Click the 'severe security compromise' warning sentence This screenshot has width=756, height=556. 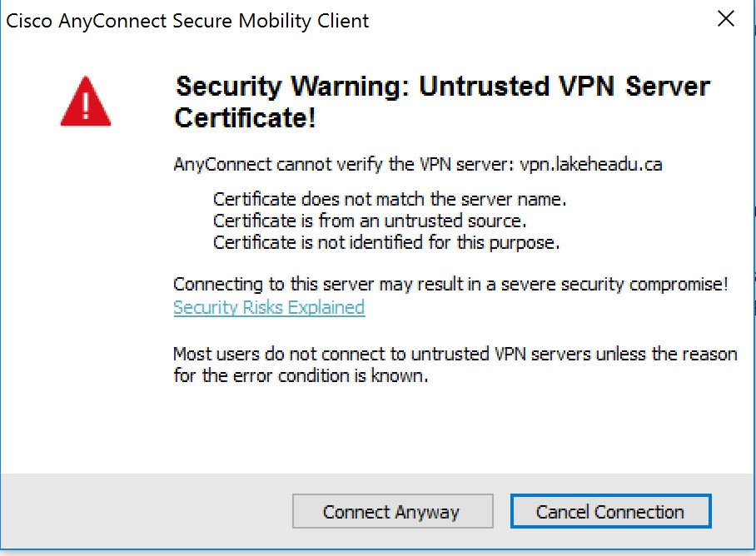[450, 284]
